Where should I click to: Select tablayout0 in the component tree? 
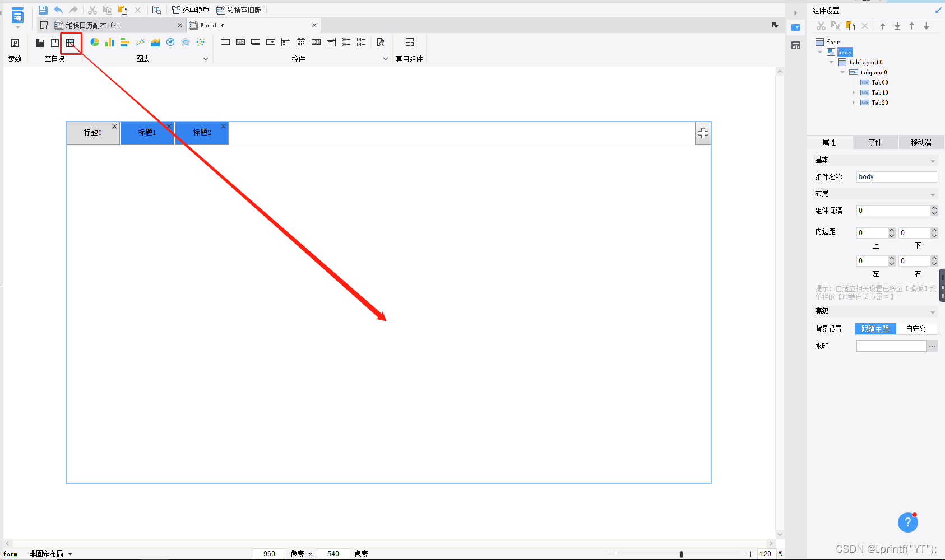point(865,62)
